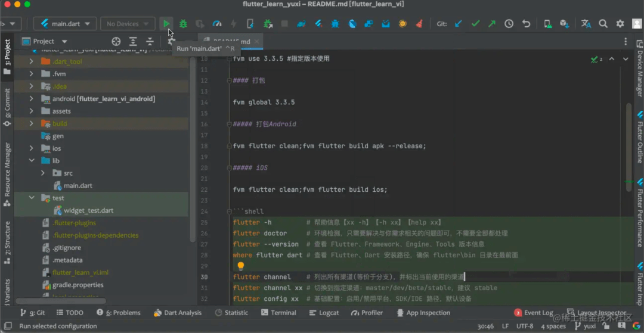Open the main.dart run configuration dropdown

[65, 24]
